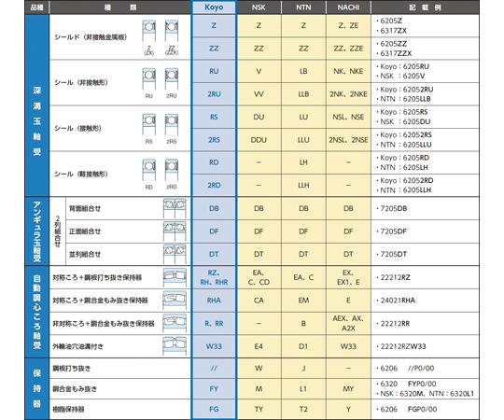Select the 2RU bearing diagram
The height and width of the screenshot is (420, 504).
pyautogui.click(x=172, y=78)
